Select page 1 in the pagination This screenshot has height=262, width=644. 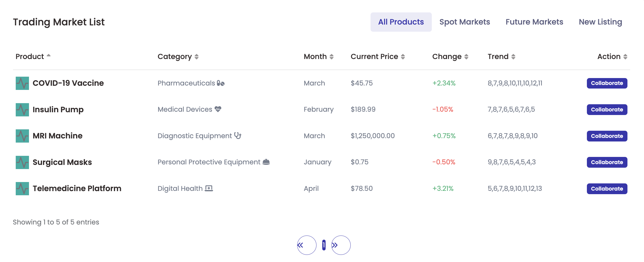point(324,245)
